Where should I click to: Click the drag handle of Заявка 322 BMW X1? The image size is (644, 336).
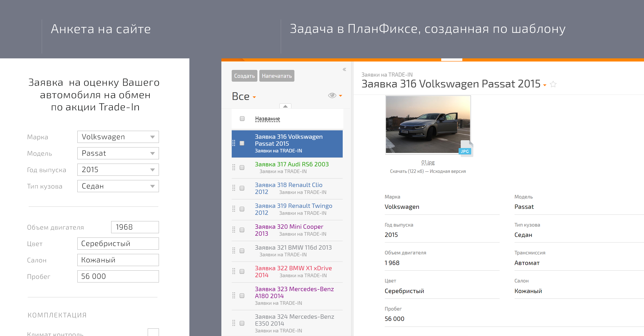234,271
